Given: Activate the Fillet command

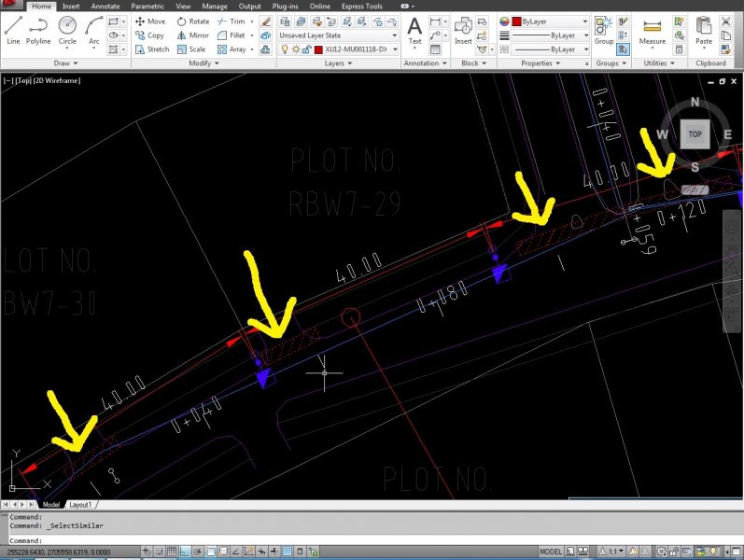Looking at the screenshot, I should point(232,35).
